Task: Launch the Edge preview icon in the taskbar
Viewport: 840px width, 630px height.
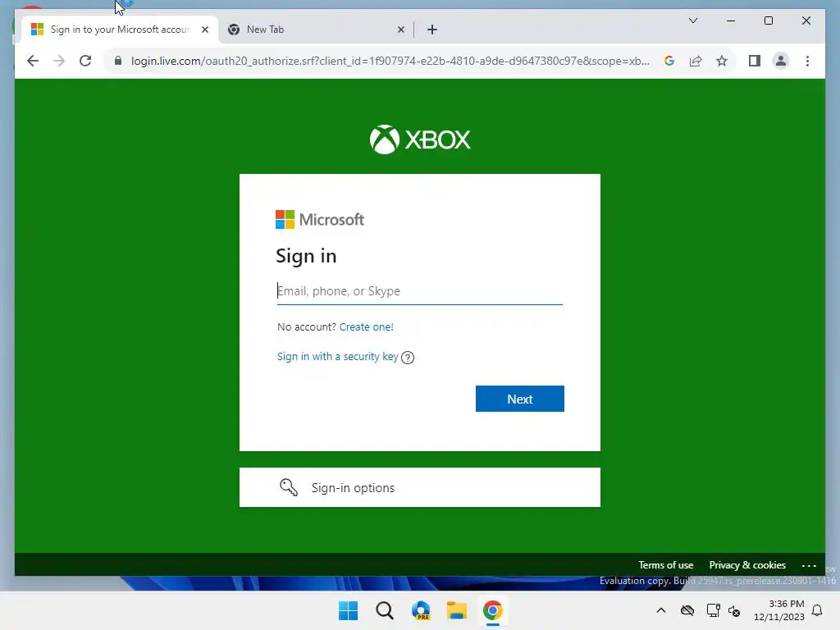Action: [x=421, y=610]
